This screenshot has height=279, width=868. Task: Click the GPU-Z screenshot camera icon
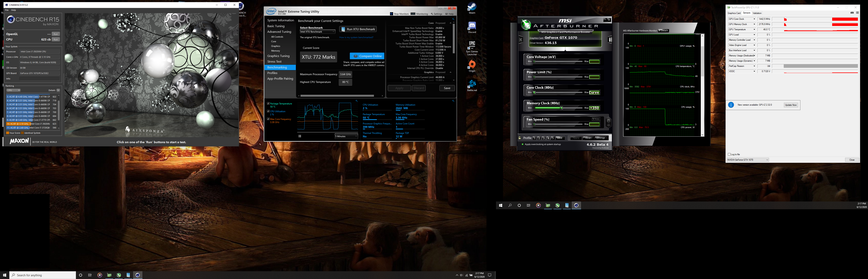pos(852,13)
